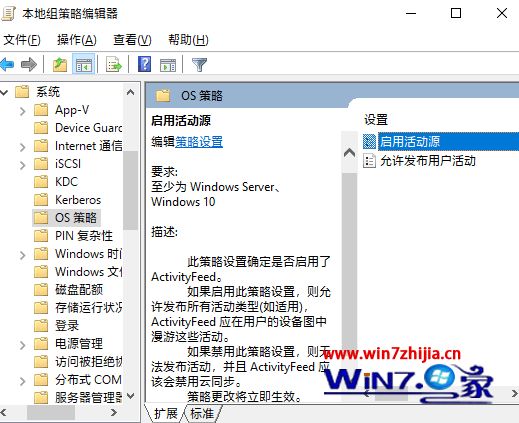Screen dimensions: 519x423
Task: Click the Back arrow toolbar icon
Action: (x=7, y=64)
